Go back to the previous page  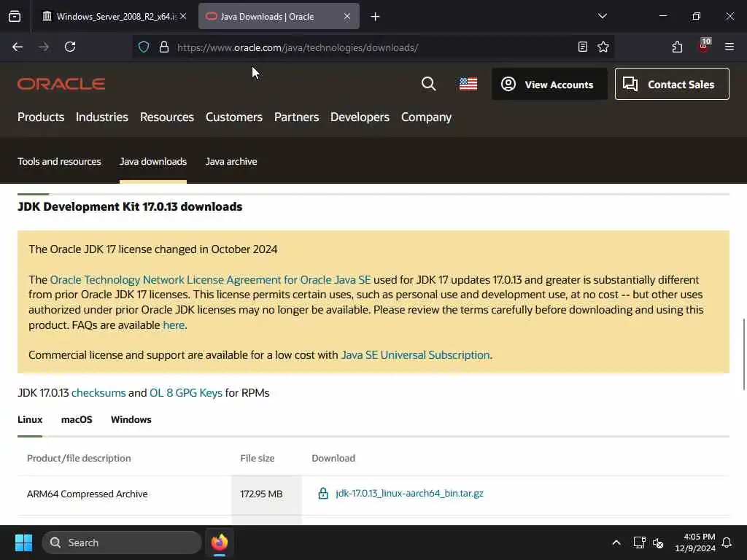(x=18, y=47)
